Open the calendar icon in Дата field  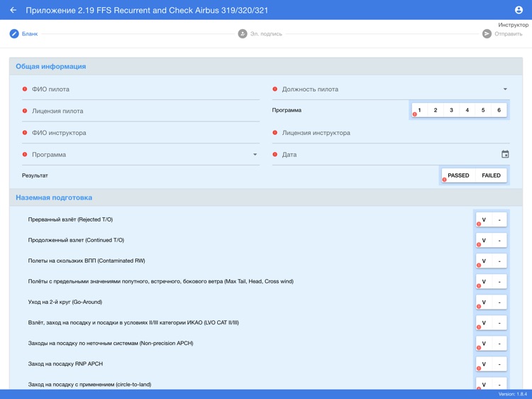coord(505,154)
